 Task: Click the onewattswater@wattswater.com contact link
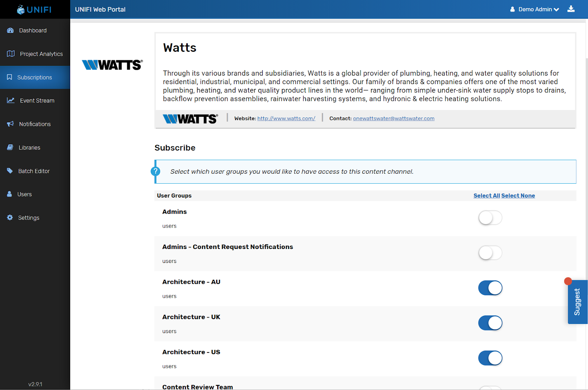(394, 119)
